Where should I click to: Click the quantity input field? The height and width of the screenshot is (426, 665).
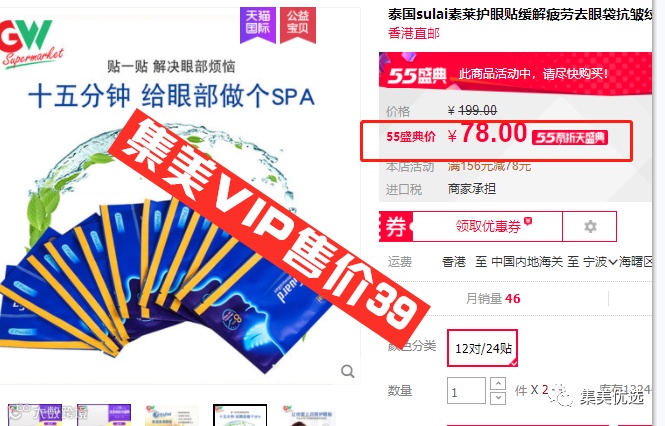(466, 391)
